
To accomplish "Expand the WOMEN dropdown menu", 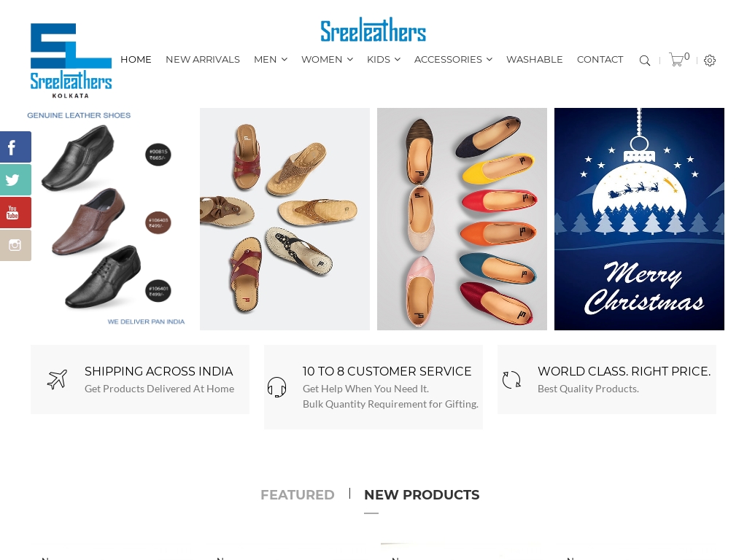I will [327, 60].
